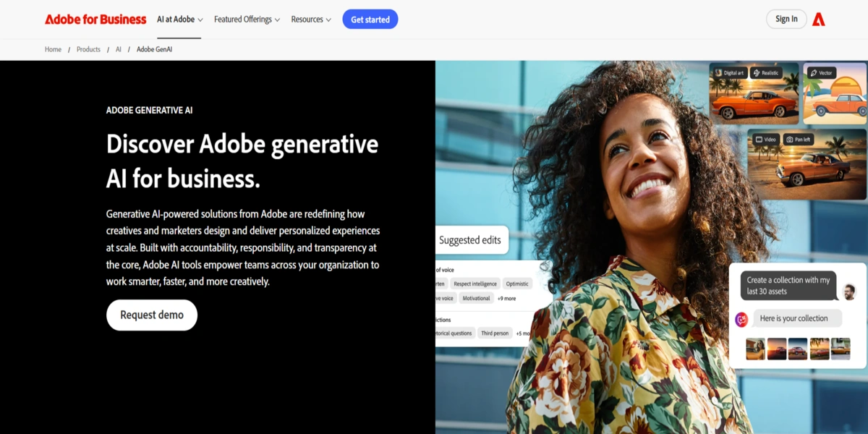The image size is (868, 434).
Task: Select the AI breadcrumb link
Action: coord(119,49)
